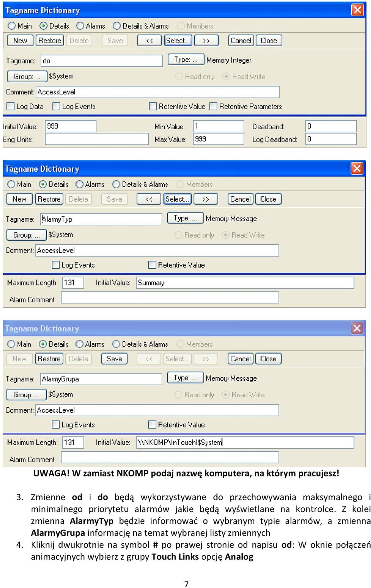Choose Details & Alarms in the AlarmyTyp dialog
Viewport: 371px width, 588px height.
[x=116, y=184]
